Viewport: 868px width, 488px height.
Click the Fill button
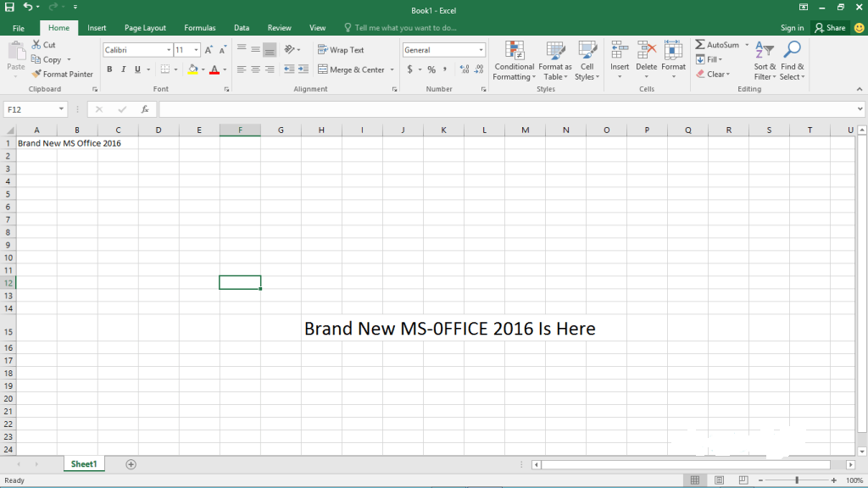click(709, 59)
